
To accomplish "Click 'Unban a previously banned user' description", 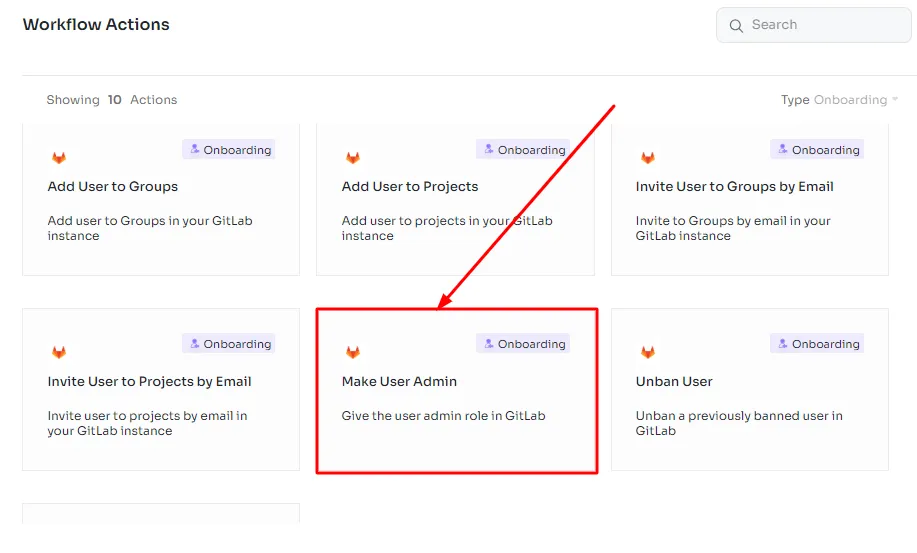I will tap(739, 423).
